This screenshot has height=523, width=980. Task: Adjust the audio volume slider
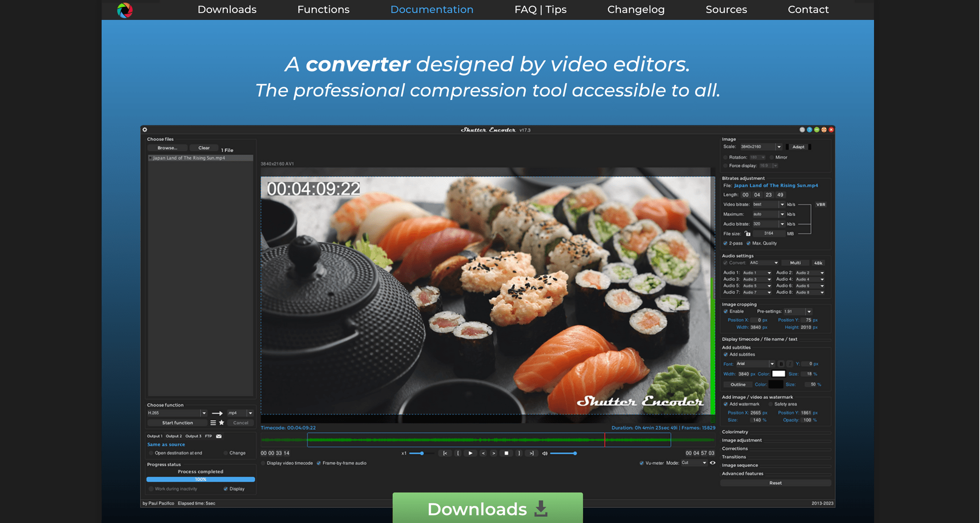563,453
